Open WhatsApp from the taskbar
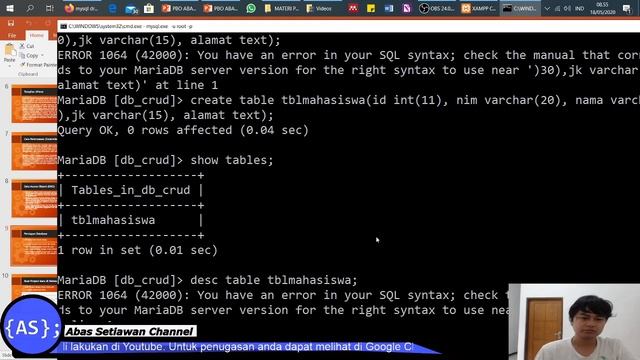Screen dimensions: 640x360 251,8
